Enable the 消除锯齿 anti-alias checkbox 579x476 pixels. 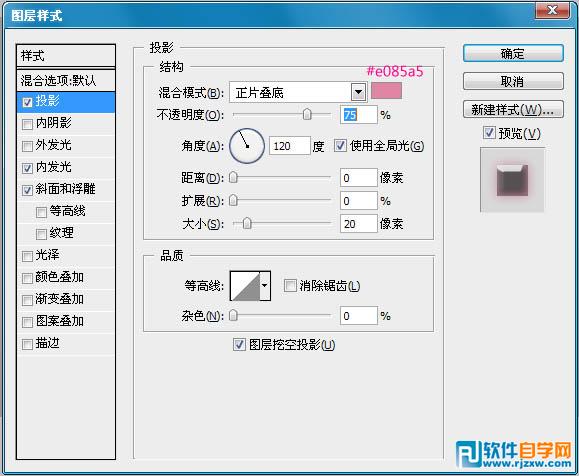click(x=290, y=285)
